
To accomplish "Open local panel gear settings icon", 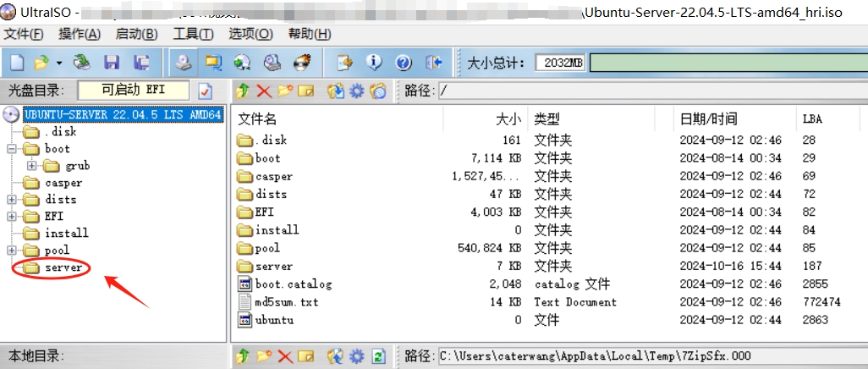I will click(x=357, y=356).
